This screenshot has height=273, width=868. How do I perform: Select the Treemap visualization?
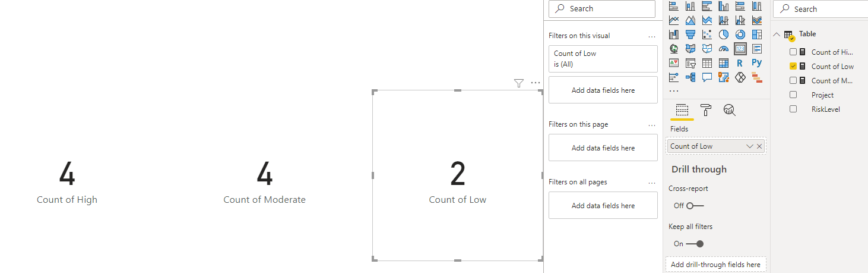[757, 34]
